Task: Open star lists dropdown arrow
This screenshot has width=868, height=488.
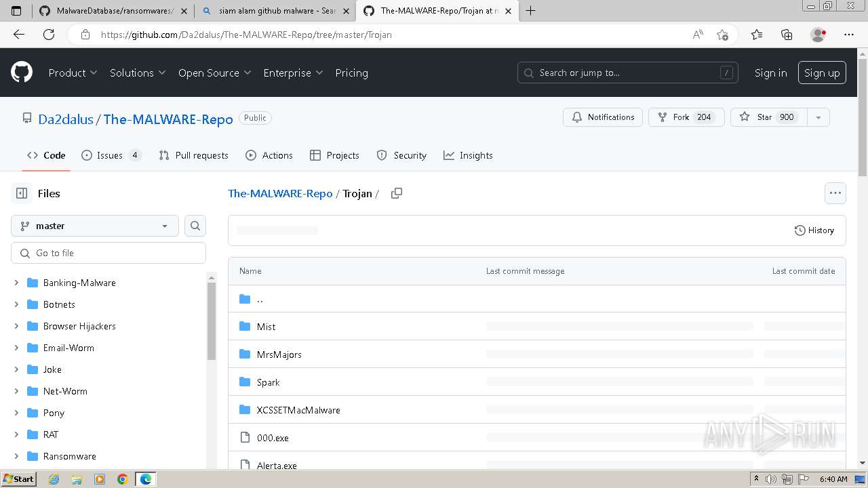Action: 818,117
